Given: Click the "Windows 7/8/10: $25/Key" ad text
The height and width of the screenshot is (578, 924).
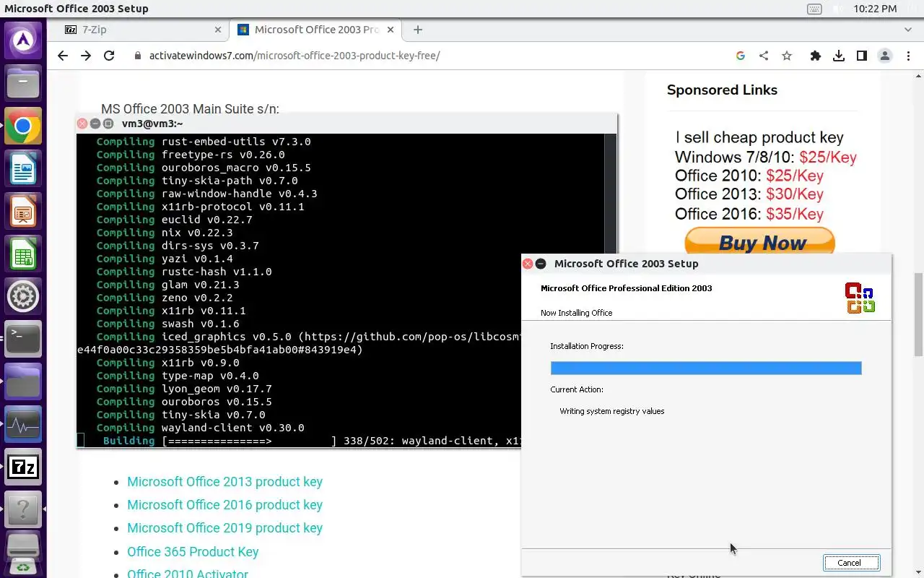Looking at the screenshot, I should 766,157.
